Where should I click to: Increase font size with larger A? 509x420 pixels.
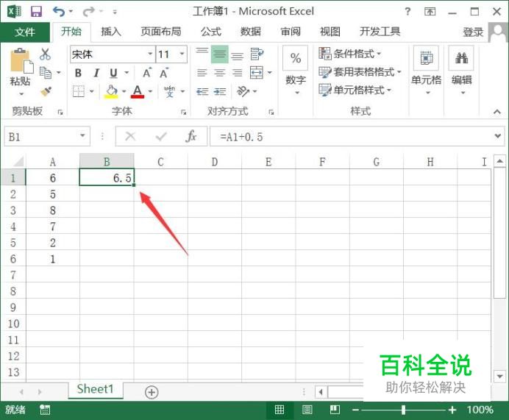coord(147,73)
